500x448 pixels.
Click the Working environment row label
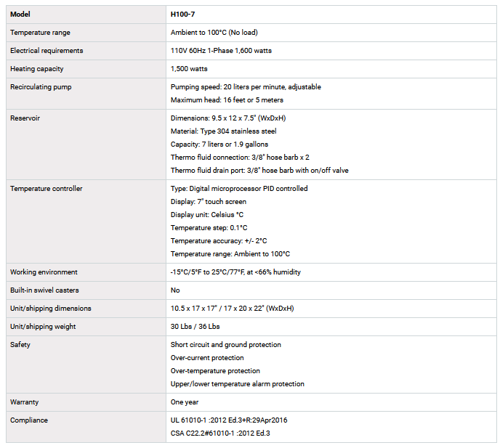46,272
